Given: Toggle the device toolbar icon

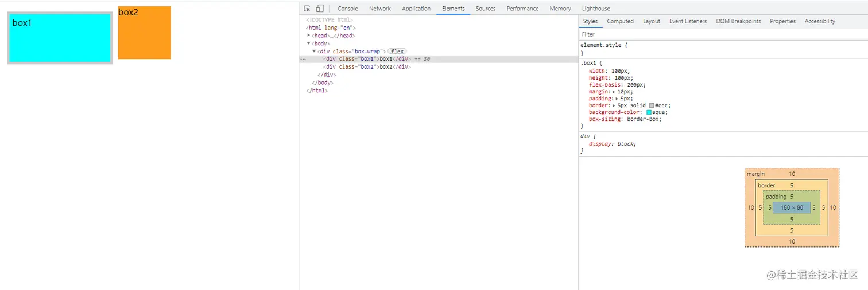Looking at the screenshot, I should pos(320,9).
